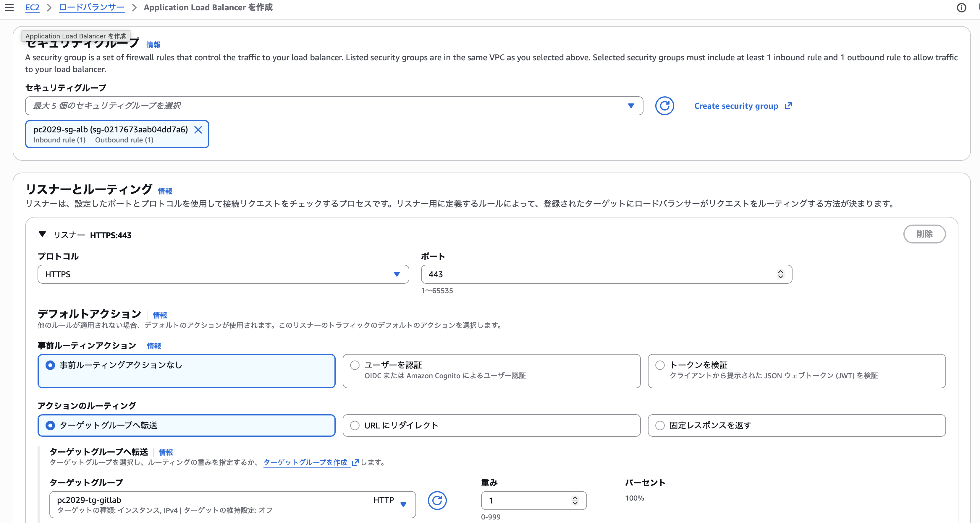Collapse the リスナー HTTPS:443 section
Image resolution: width=980 pixels, height=523 pixels.
coord(42,235)
